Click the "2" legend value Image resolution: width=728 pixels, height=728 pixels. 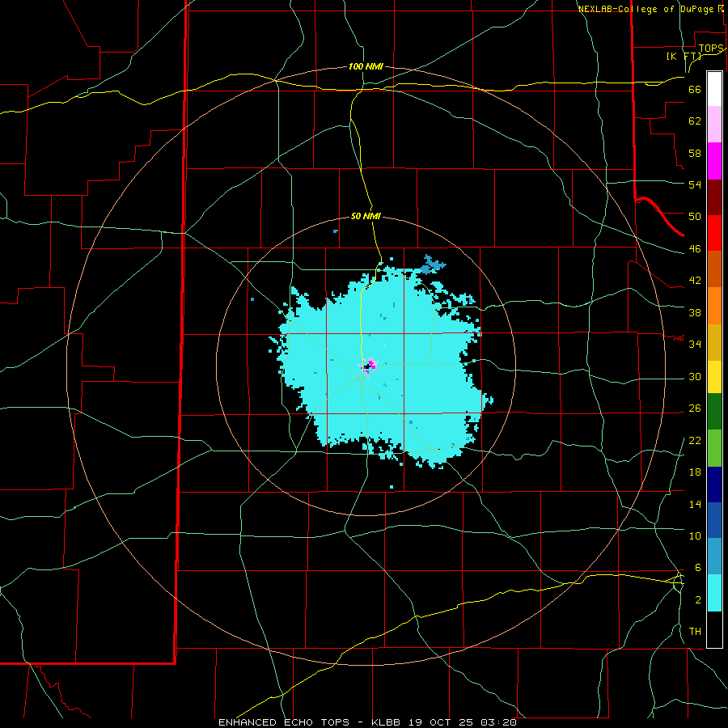coord(697,600)
